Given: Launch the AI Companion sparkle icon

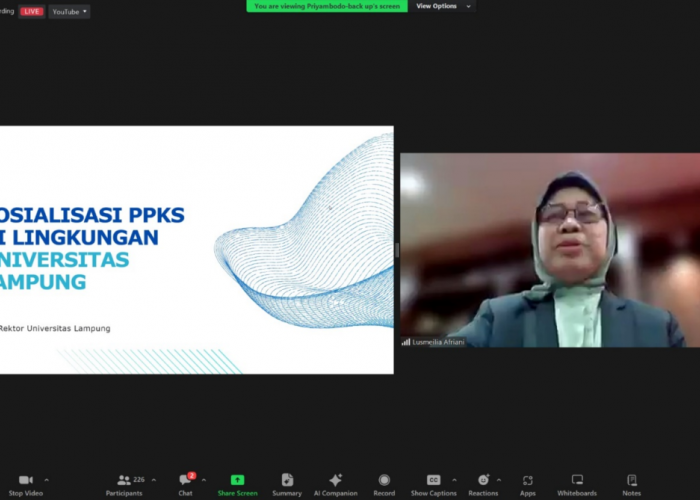Looking at the screenshot, I should 335,480.
